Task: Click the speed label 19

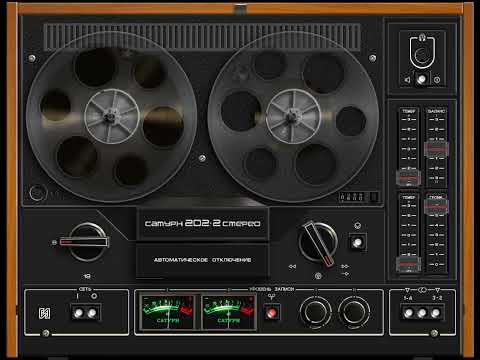Action: point(87,276)
